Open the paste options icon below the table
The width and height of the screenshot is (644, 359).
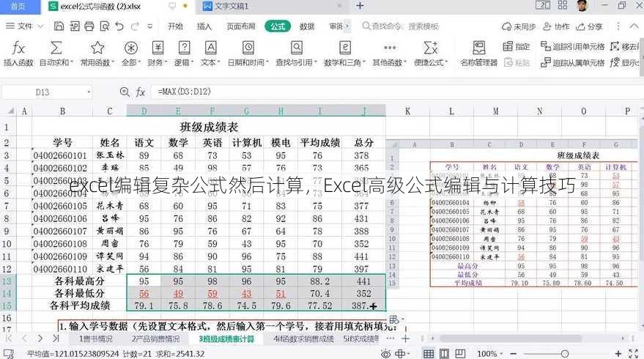(396, 319)
